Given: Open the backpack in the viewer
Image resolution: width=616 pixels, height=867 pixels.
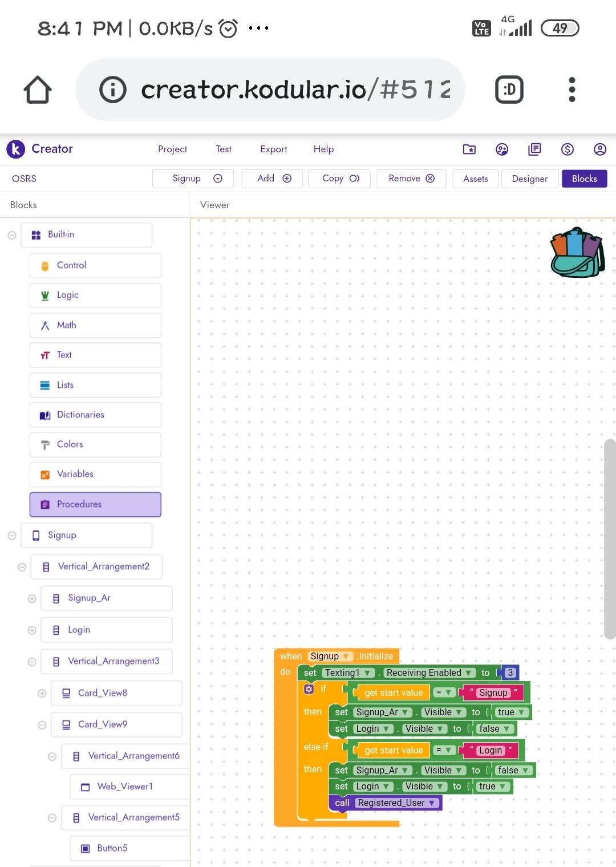Looking at the screenshot, I should (577, 252).
